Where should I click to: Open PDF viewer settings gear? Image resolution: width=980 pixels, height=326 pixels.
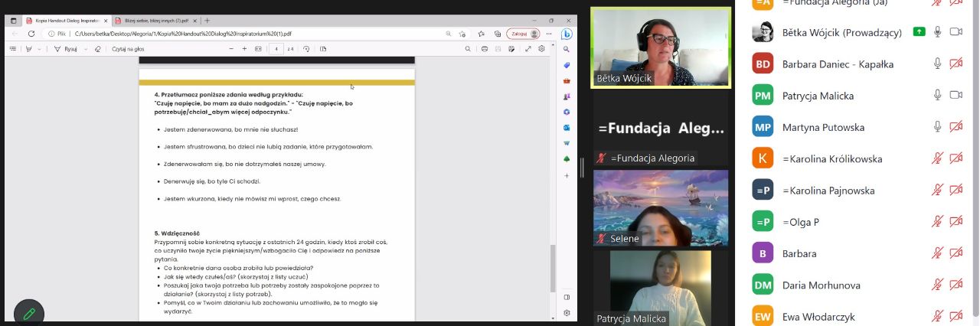coord(541,48)
